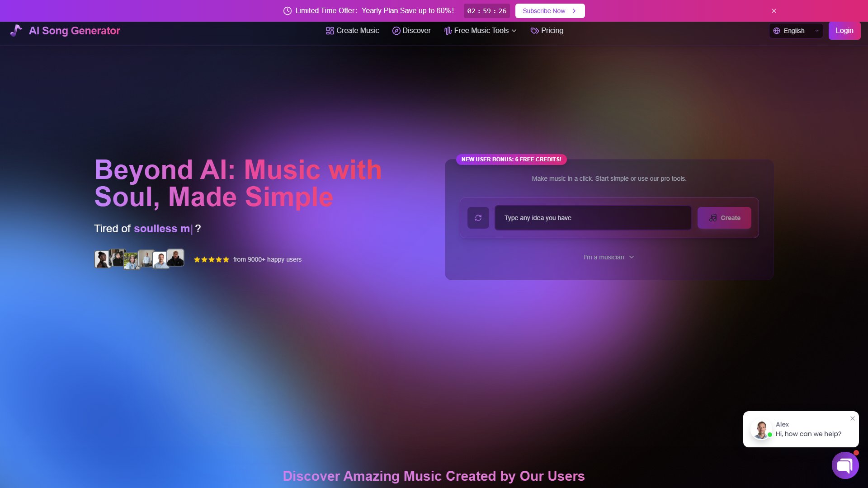Screen dimensions: 868x488
Task: Open the 'Hi, how can we help?' message
Action: [808, 434]
